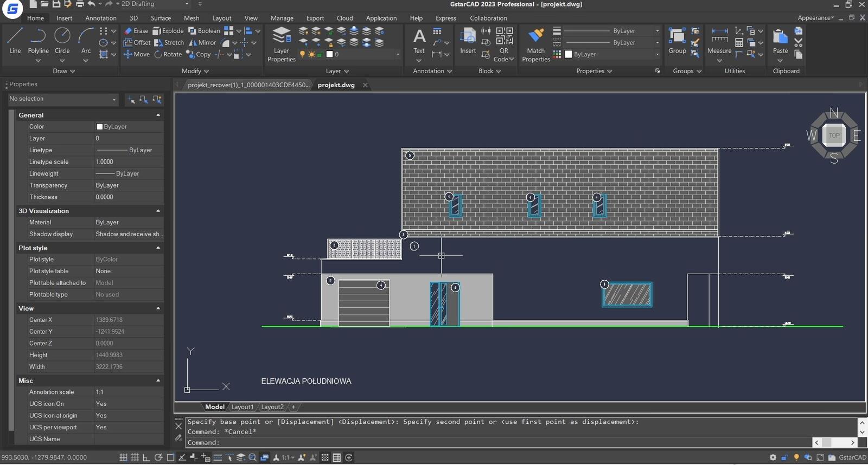Screen dimensions: 868x465
Task: Click the Measure tool icon
Action: (x=719, y=36)
